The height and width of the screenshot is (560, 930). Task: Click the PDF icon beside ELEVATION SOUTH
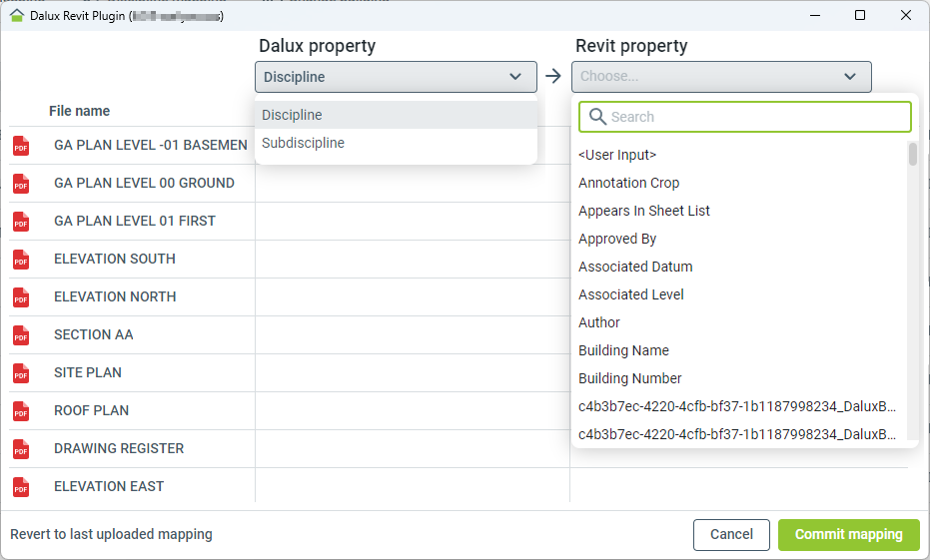click(x=21, y=260)
